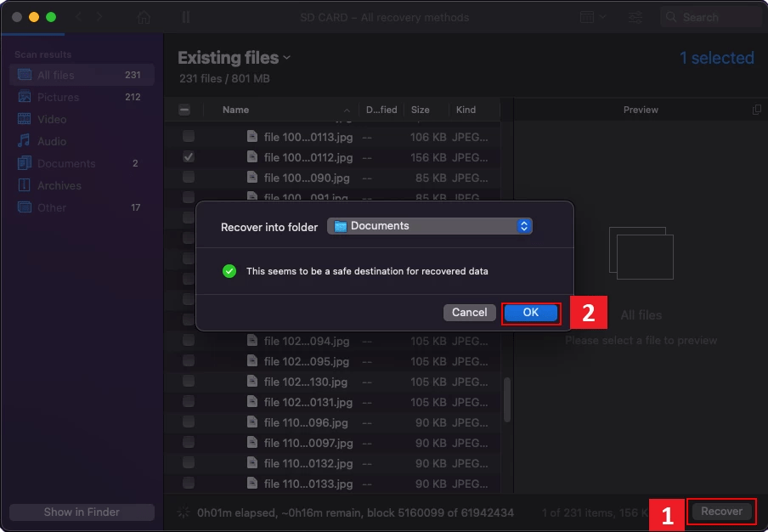The height and width of the screenshot is (532, 768).
Task: Sort by date modified column header
Action: tap(381, 110)
